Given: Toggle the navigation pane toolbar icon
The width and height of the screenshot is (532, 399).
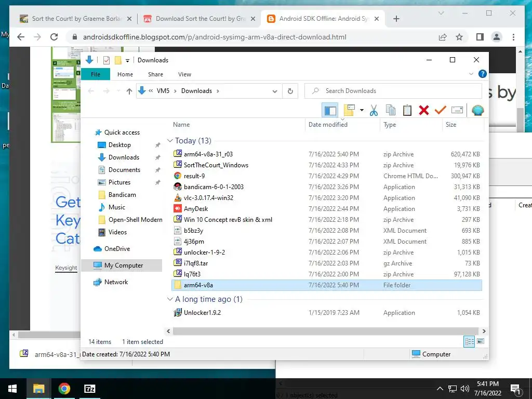Looking at the screenshot, I should (330, 110).
